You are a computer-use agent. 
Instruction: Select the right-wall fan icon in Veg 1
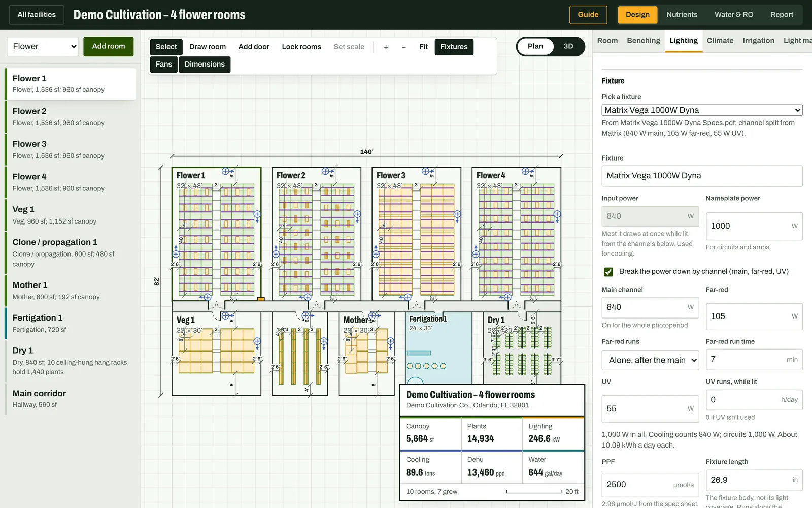257,341
